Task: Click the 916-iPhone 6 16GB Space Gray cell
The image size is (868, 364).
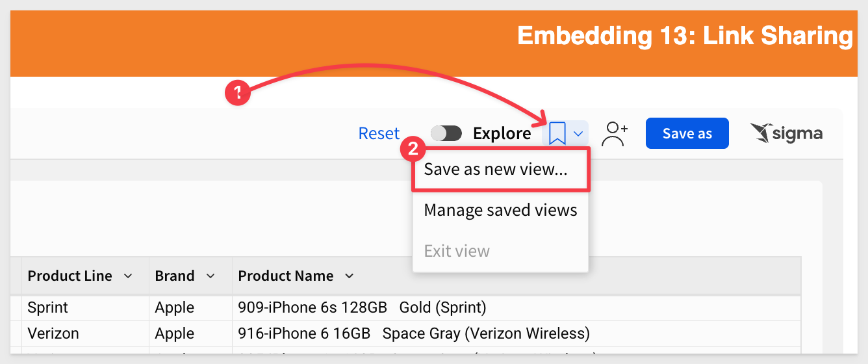Action: (517, 333)
